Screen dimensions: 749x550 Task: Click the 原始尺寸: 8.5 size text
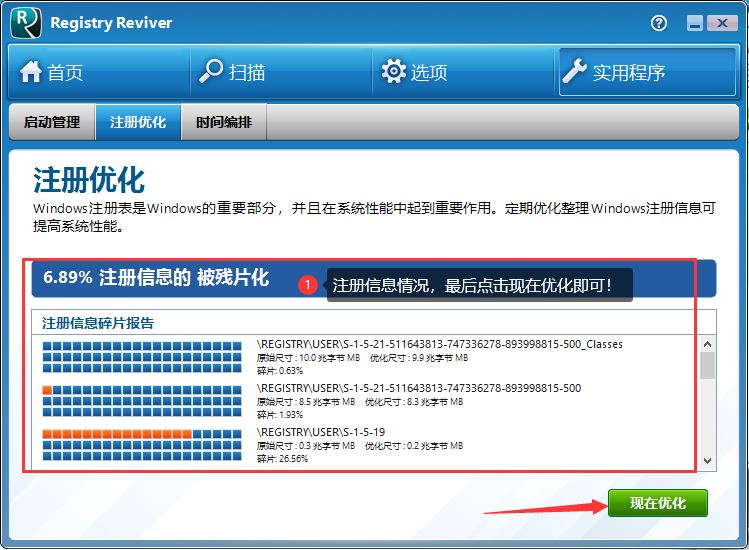pyautogui.click(x=306, y=402)
